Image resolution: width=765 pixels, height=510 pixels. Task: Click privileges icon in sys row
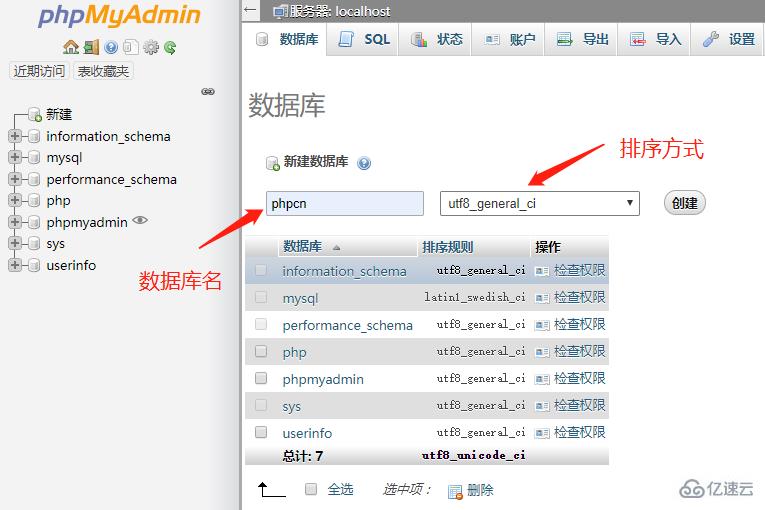click(542, 406)
